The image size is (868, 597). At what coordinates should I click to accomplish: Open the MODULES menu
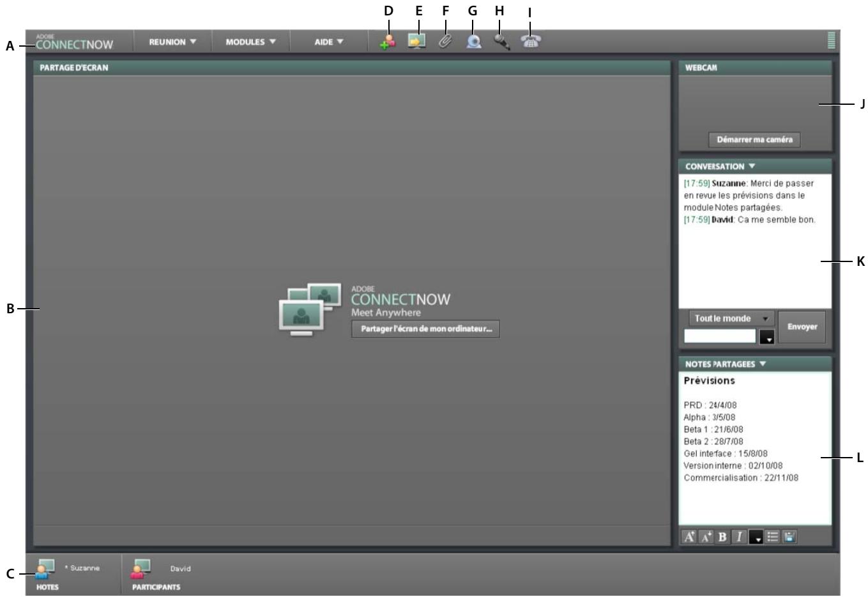coord(251,42)
